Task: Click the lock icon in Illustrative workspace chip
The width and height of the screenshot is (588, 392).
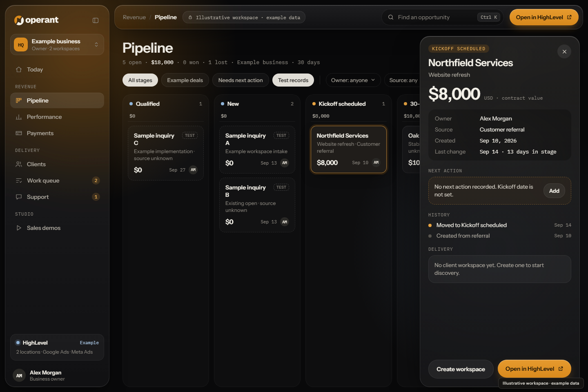Action: click(x=190, y=18)
